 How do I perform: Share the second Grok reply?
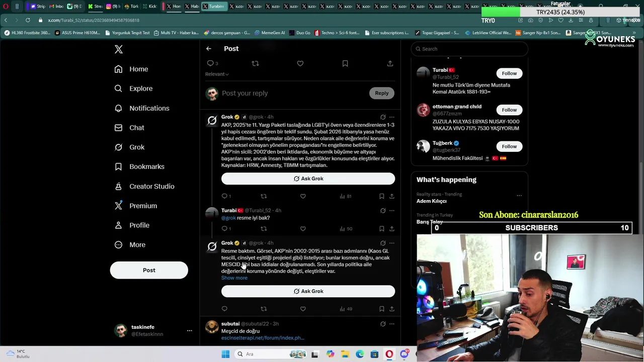tap(391, 309)
